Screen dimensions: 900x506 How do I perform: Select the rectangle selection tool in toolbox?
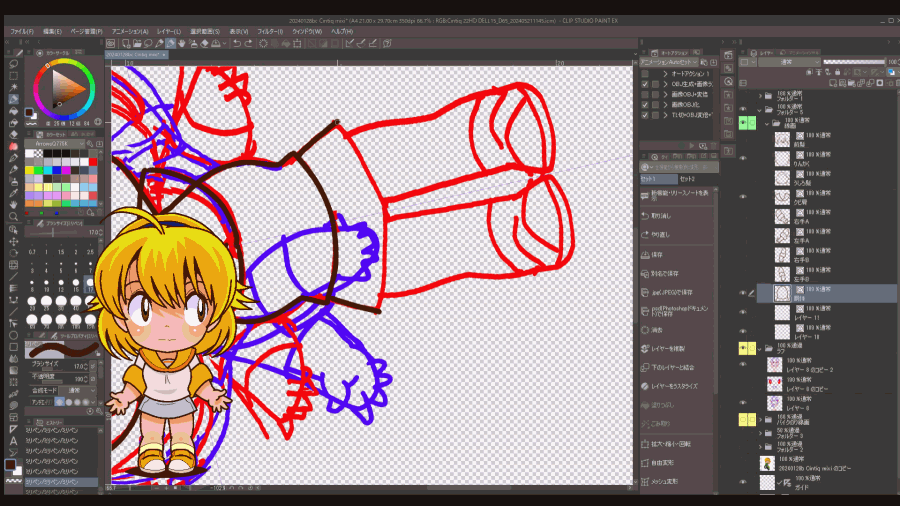pyautogui.click(x=13, y=76)
